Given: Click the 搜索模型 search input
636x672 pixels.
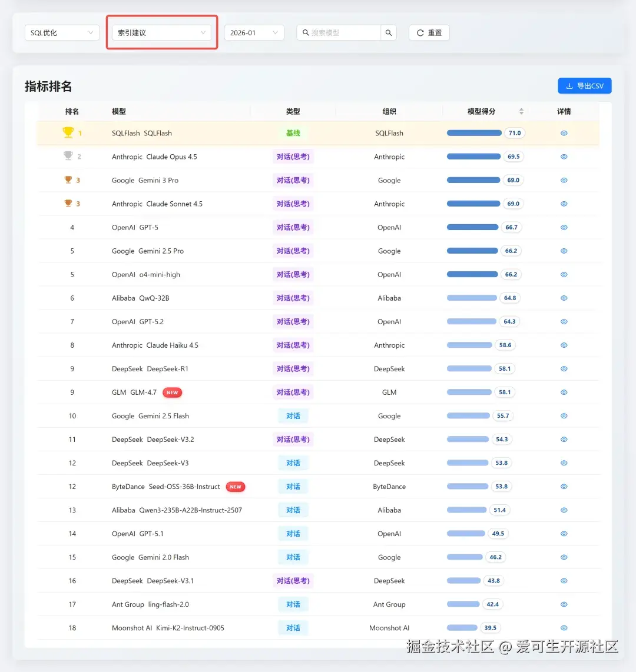Looking at the screenshot, I should tap(339, 32).
